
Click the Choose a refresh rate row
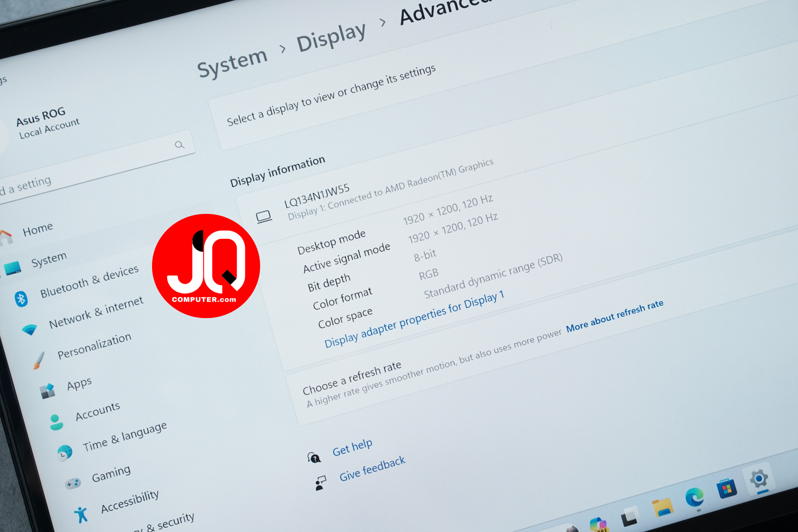[x=547, y=327]
